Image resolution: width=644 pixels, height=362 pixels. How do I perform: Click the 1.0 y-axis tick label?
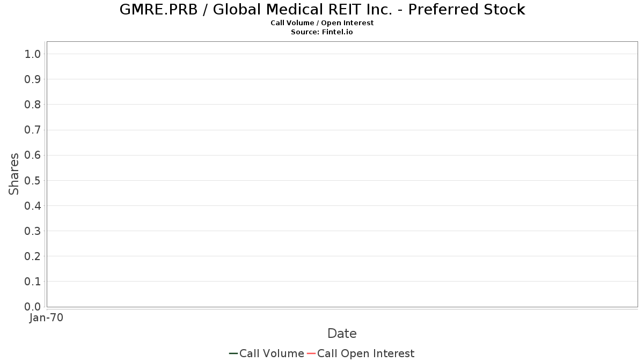[x=33, y=54]
